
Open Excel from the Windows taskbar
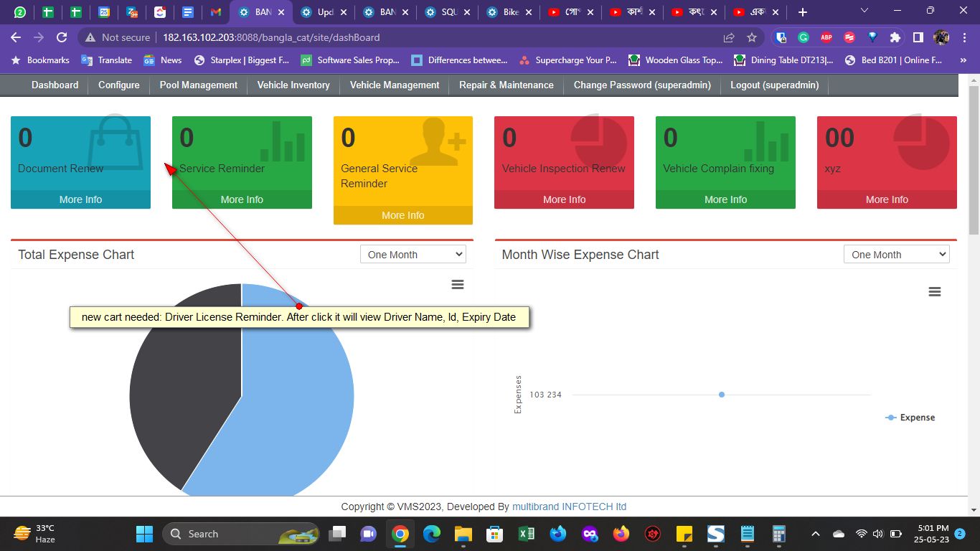click(526, 534)
